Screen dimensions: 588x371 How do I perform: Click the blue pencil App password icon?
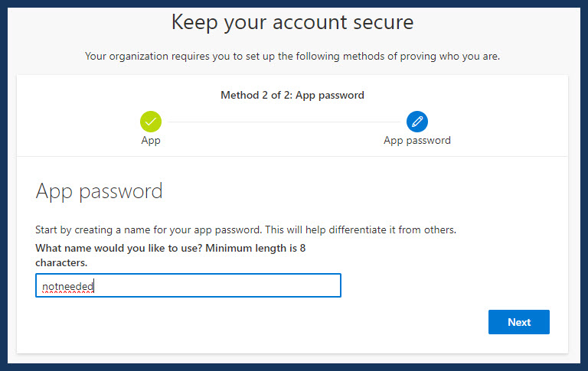pyautogui.click(x=417, y=122)
